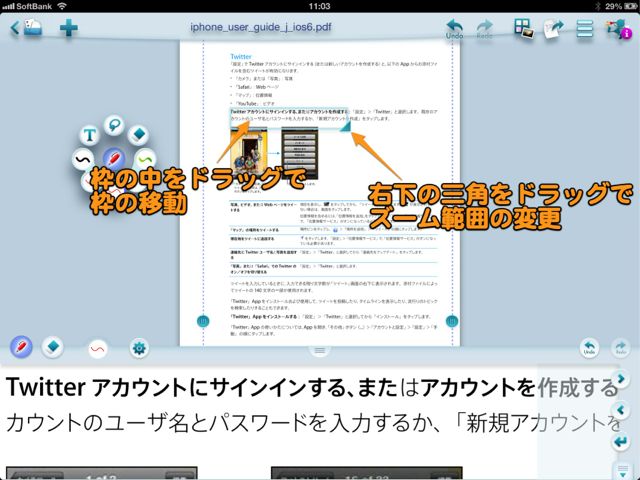
Task: Open the zoom panel gear settings
Action: point(139,348)
